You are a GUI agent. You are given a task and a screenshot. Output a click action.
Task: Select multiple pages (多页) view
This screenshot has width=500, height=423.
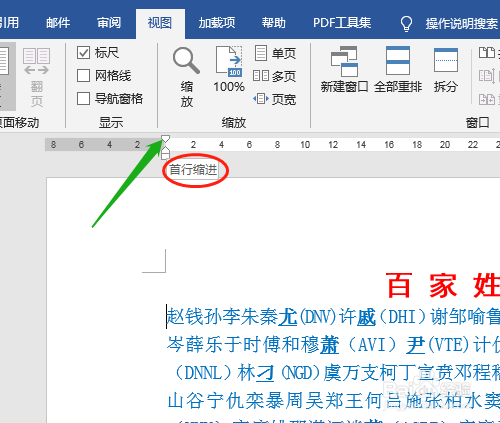[x=274, y=76]
